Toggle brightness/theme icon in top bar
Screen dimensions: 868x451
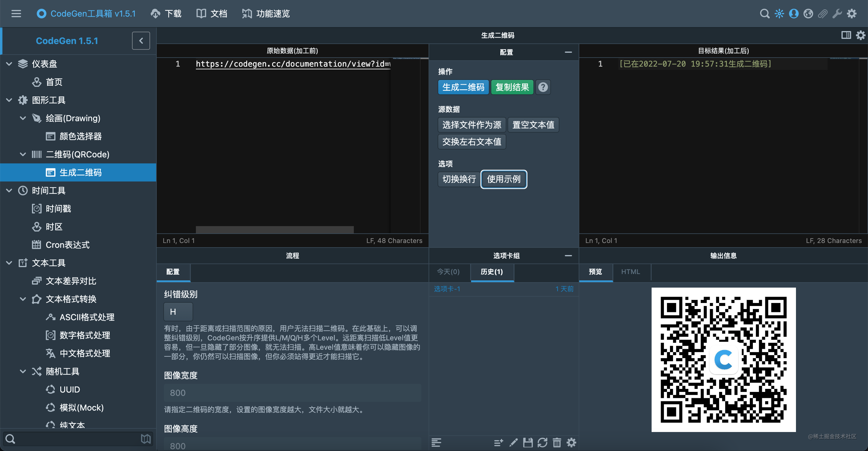[x=779, y=14]
